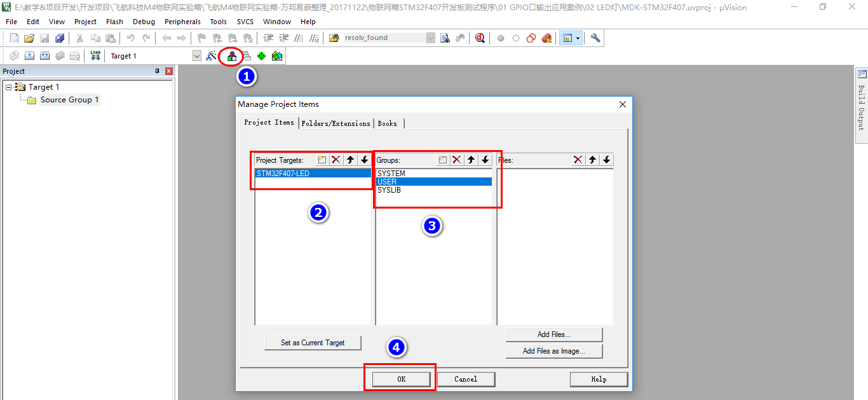Delete selected Project Target icon
This screenshot has width=868, height=400.
336,160
